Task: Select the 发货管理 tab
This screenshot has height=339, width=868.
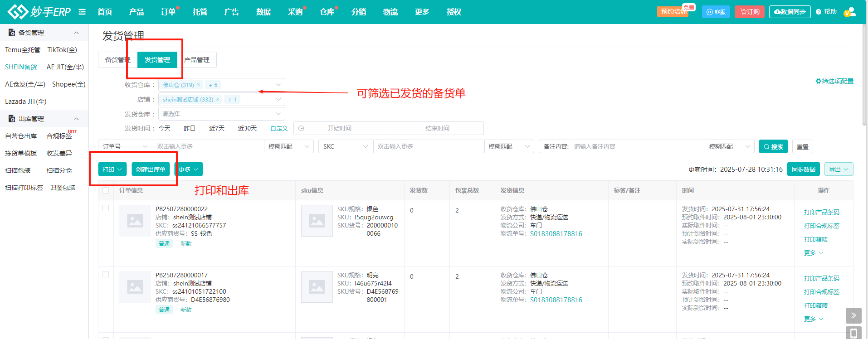Action: coord(157,60)
